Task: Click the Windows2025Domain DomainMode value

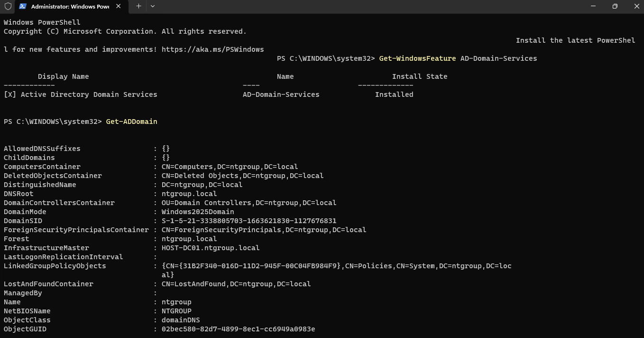Action: (197, 212)
